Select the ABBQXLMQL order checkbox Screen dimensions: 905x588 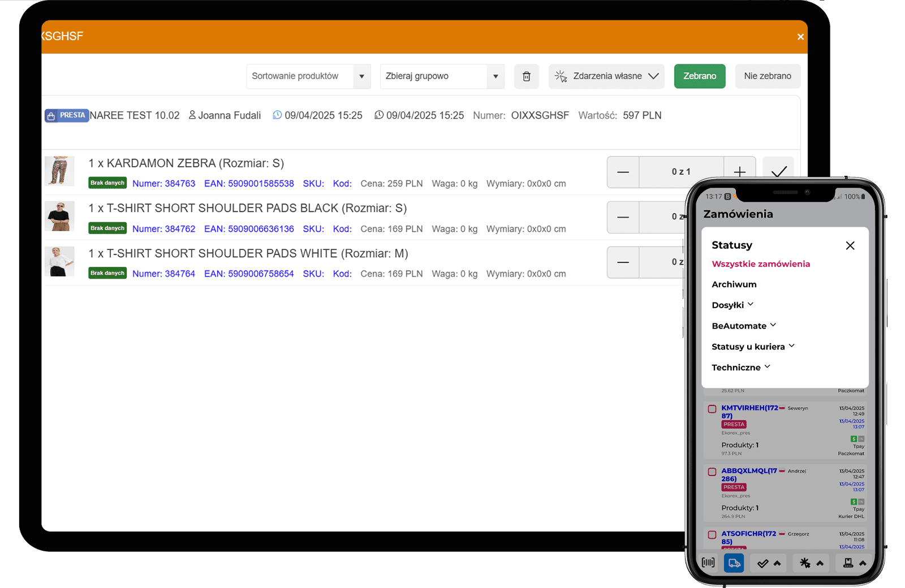tap(712, 472)
